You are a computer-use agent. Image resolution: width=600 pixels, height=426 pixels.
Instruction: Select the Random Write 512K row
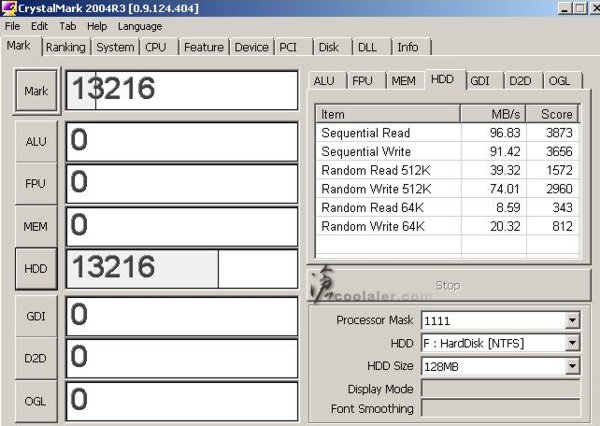coord(447,189)
